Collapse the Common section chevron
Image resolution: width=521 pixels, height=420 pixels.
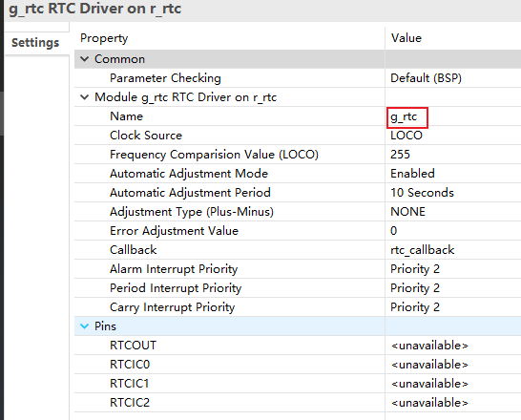pyautogui.click(x=85, y=59)
